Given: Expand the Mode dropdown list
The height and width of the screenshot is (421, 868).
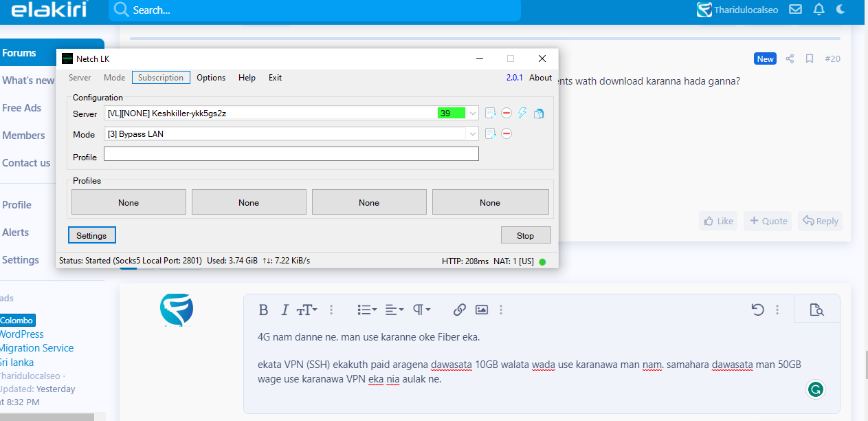Looking at the screenshot, I should coord(473,133).
